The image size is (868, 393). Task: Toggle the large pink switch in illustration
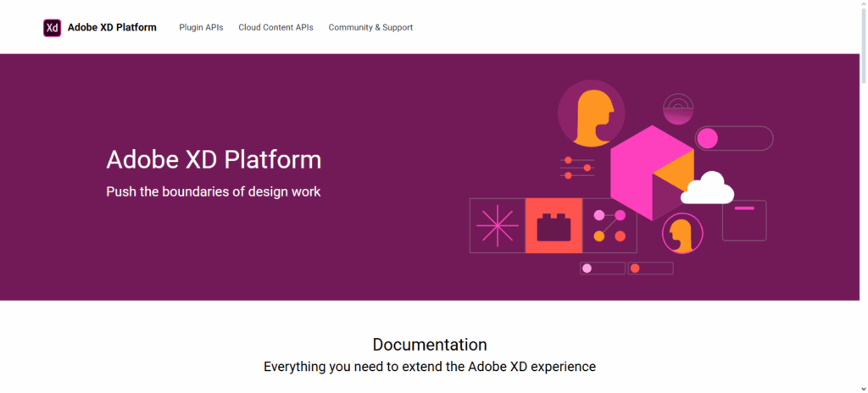[x=734, y=138]
